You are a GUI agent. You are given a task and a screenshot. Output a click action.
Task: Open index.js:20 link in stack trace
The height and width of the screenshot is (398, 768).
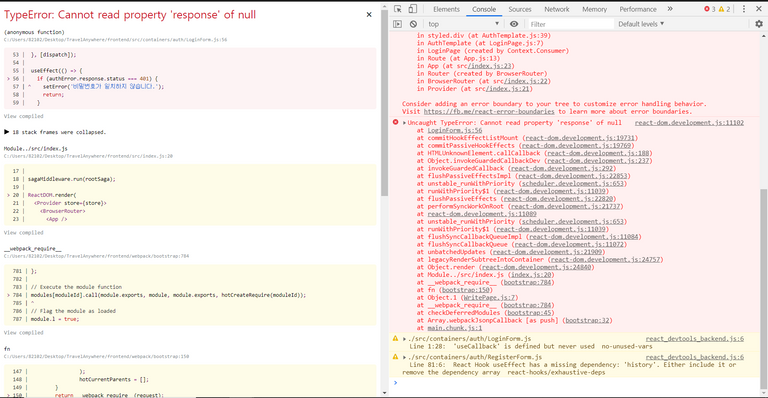[x=531, y=275]
